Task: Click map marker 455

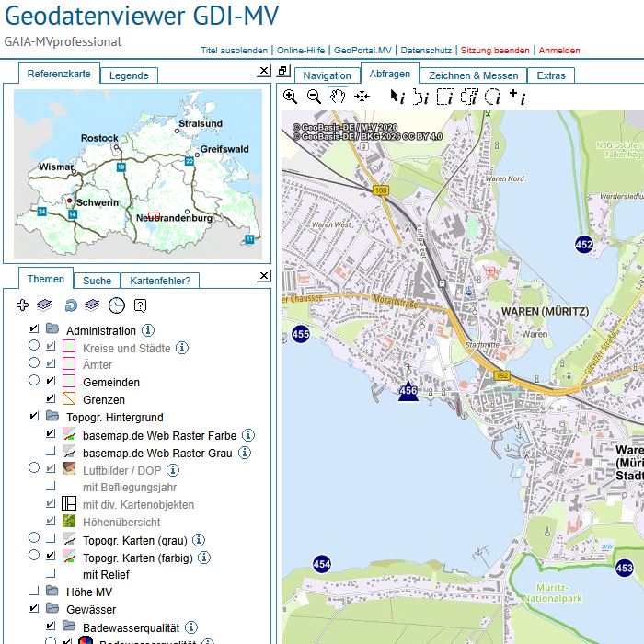Action: click(x=301, y=334)
